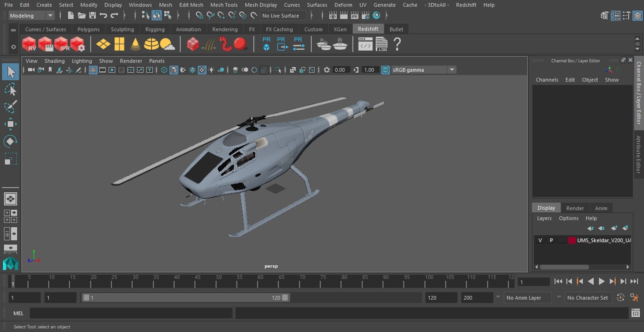Choose the Paint selection tool
The height and width of the screenshot is (332, 644).
[x=10, y=107]
